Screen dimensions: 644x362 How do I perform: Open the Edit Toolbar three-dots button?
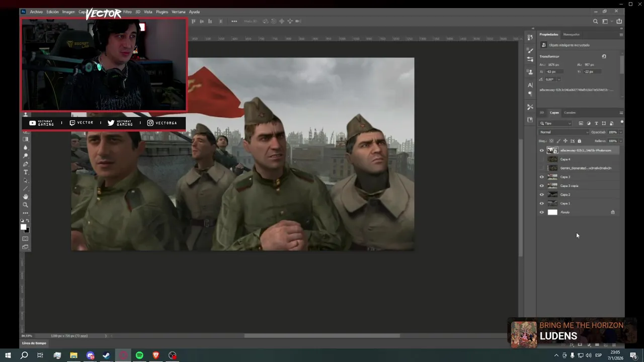point(26,213)
